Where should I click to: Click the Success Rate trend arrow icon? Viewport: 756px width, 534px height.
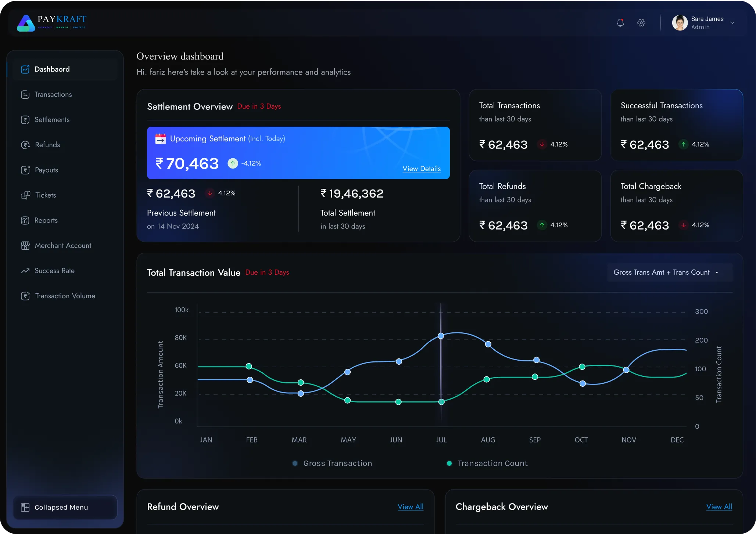[x=25, y=271]
